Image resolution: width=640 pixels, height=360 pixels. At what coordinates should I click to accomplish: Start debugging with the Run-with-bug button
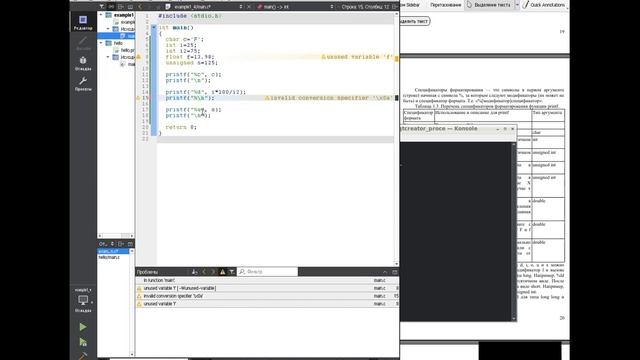pos(83,342)
